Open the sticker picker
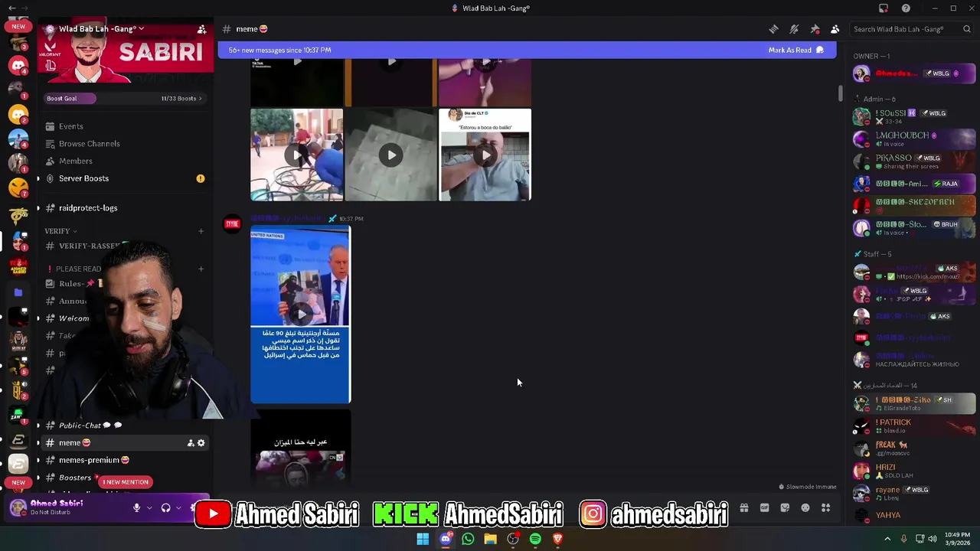980x551 pixels. click(785, 508)
